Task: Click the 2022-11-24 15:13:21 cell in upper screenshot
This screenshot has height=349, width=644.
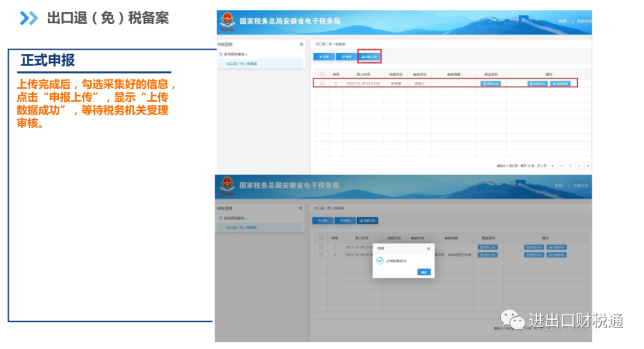Action: click(x=363, y=83)
